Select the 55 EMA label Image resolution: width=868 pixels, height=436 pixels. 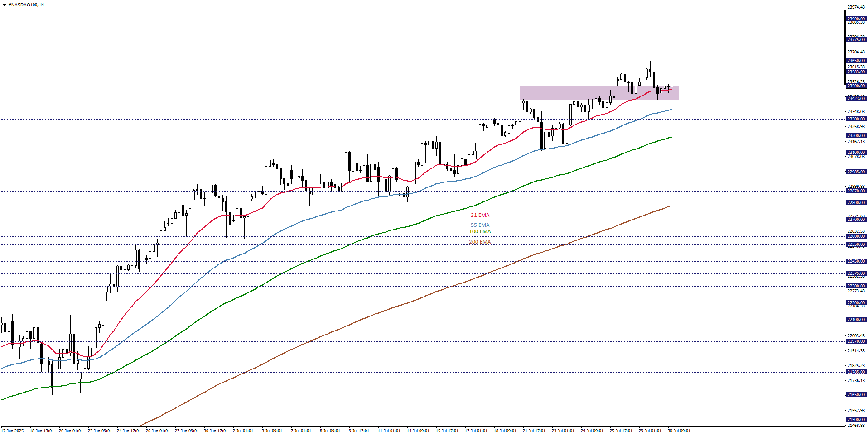[x=480, y=225]
